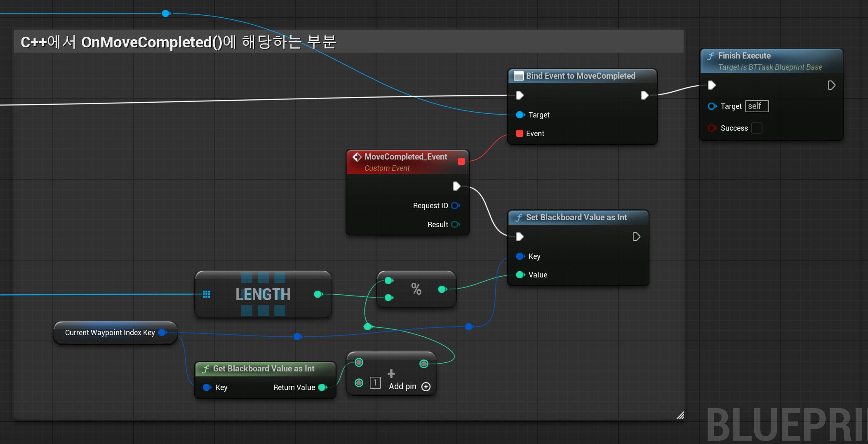Select the Target pin on Bind Event node
This screenshot has width=868, height=444.
(520, 115)
